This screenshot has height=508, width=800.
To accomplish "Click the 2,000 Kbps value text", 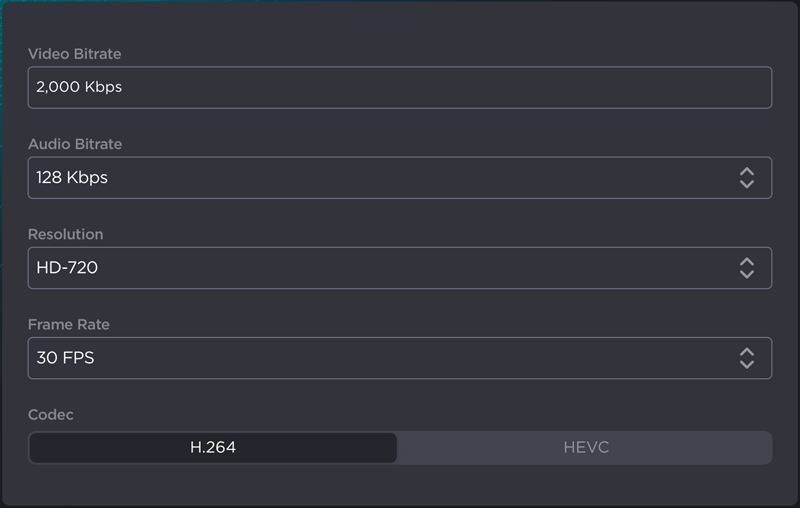I will [79, 87].
